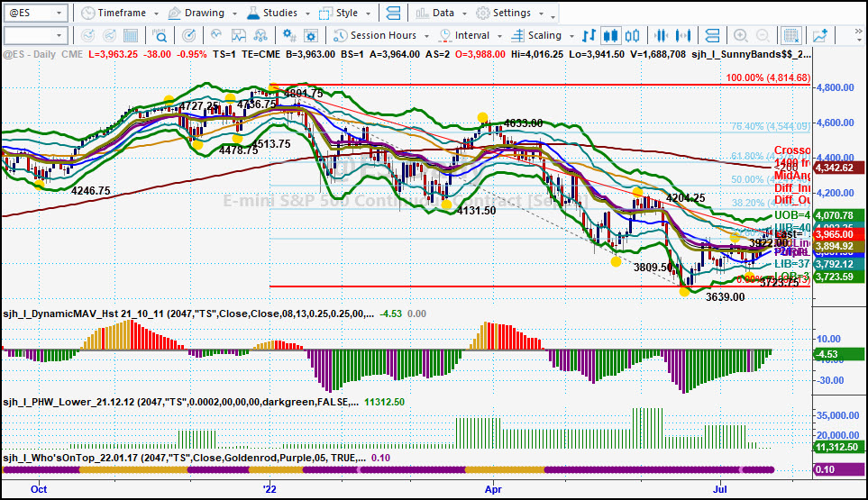This screenshot has height=500, width=868.
Task: Toggle the grid selection mode button
Action: [791, 36]
